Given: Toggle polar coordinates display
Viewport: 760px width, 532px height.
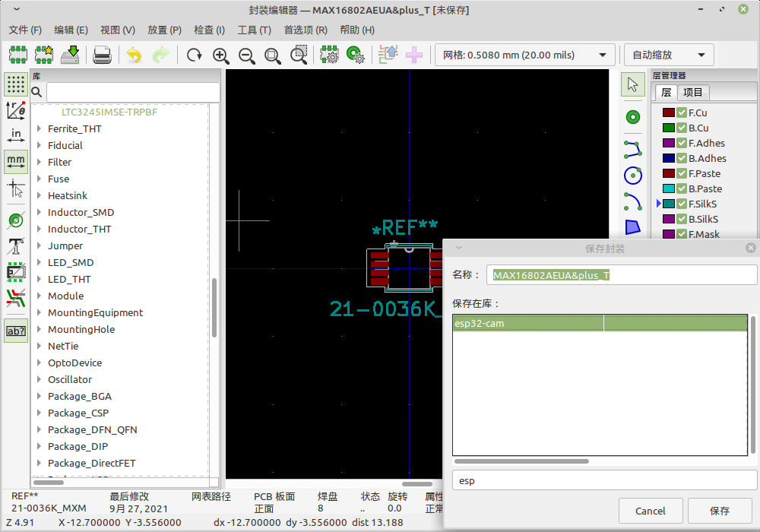Looking at the screenshot, I should pyautogui.click(x=16, y=110).
